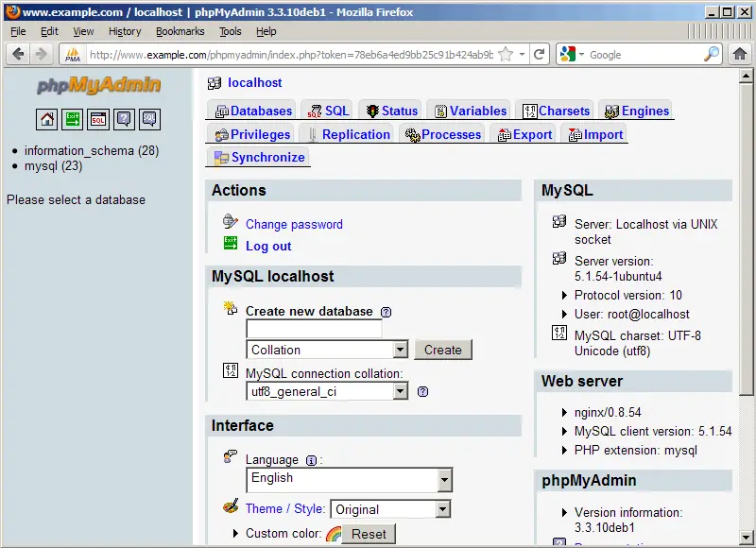The image size is (756, 548).
Task: Go to the Variables tab
Action: coord(471,111)
